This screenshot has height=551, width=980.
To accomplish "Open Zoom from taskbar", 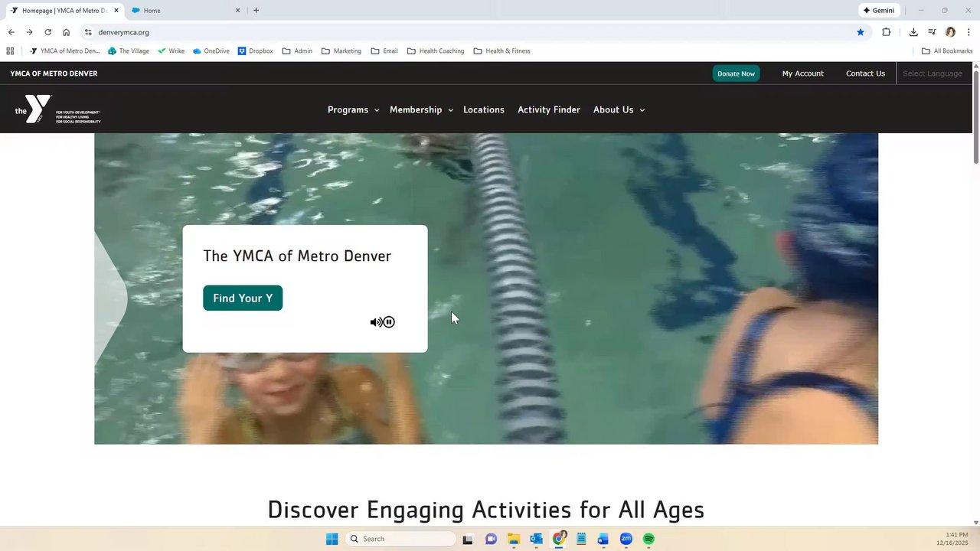I will 626,539.
